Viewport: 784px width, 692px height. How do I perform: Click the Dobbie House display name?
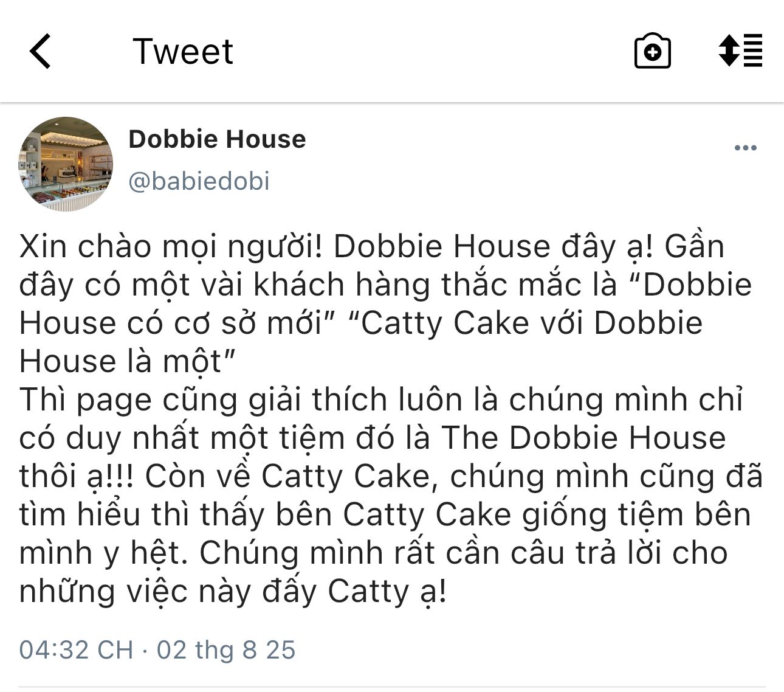click(x=217, y=139)
